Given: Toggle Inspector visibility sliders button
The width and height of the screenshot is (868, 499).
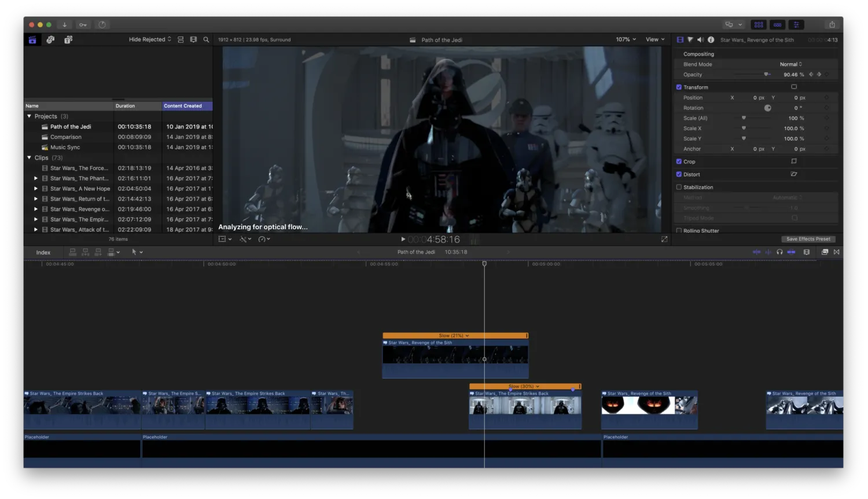Looking at the screenshot, I should point(796,24).
